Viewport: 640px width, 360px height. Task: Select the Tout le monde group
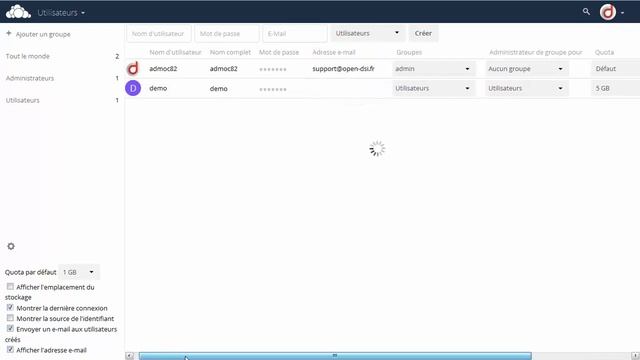[x=28, y=56]
